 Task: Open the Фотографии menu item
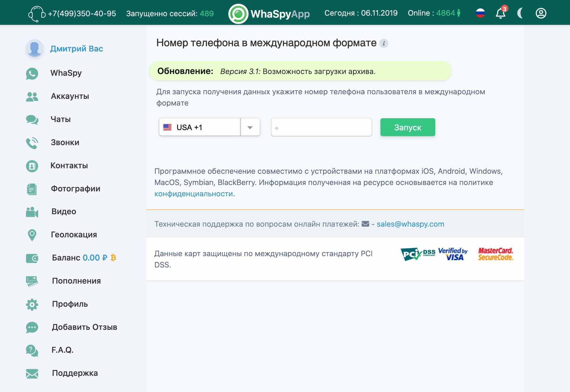(x=76, y=189)
